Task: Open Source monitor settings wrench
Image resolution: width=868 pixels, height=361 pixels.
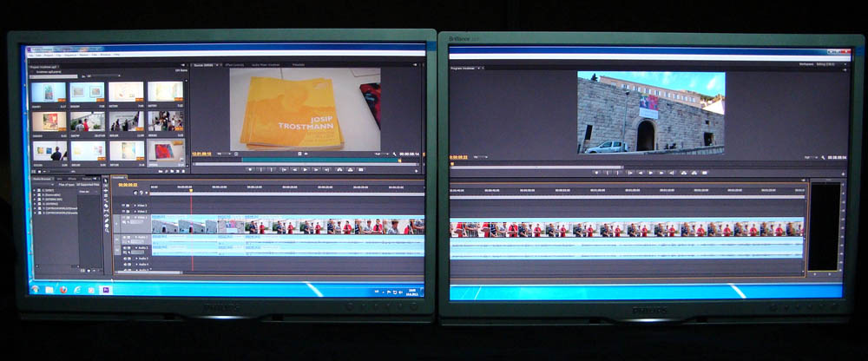Action: [x=394, y=154]
